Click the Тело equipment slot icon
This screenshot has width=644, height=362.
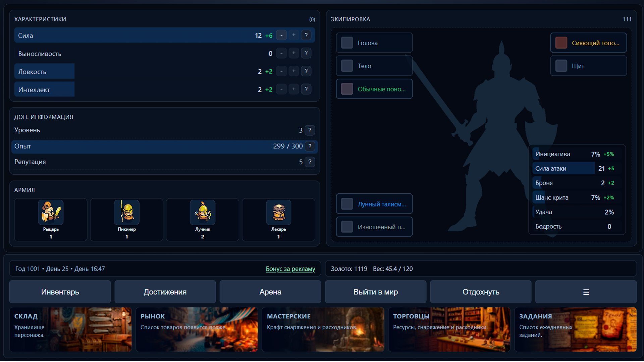(347, 66)
